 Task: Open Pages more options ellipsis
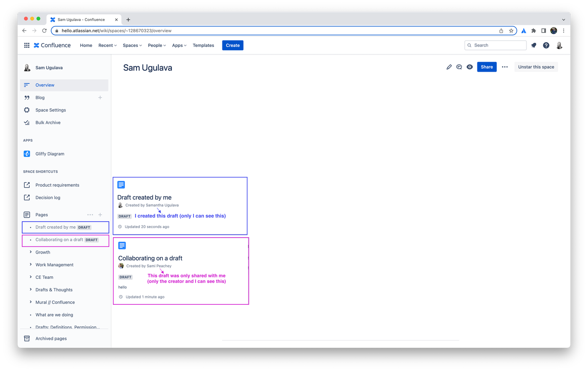pyautogui.click(x=90, y=215)
